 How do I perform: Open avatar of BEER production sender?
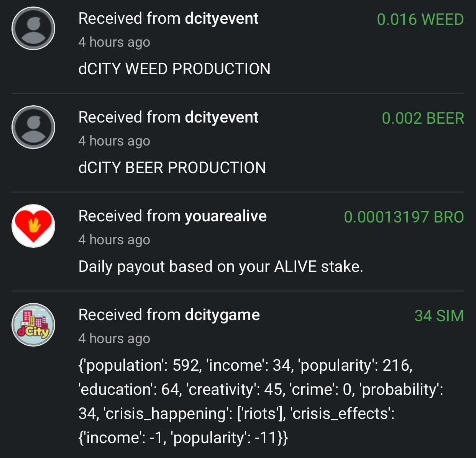tap(33, 127)
